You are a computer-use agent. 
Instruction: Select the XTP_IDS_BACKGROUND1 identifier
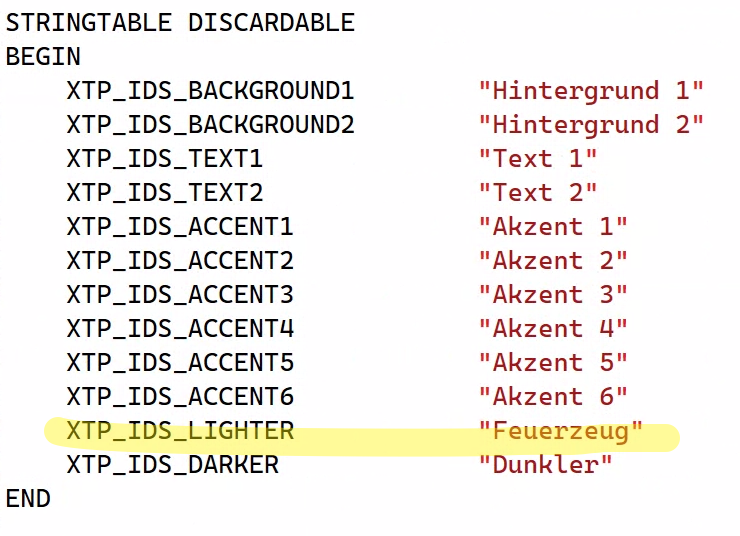click(x=210, y=91)
